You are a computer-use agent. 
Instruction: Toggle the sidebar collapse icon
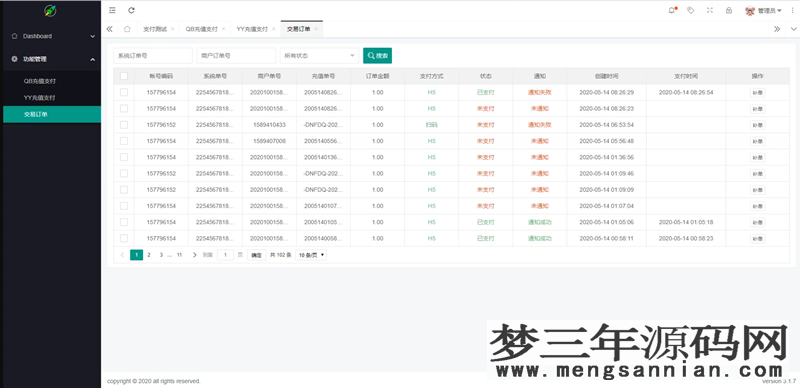pos(113,10)
